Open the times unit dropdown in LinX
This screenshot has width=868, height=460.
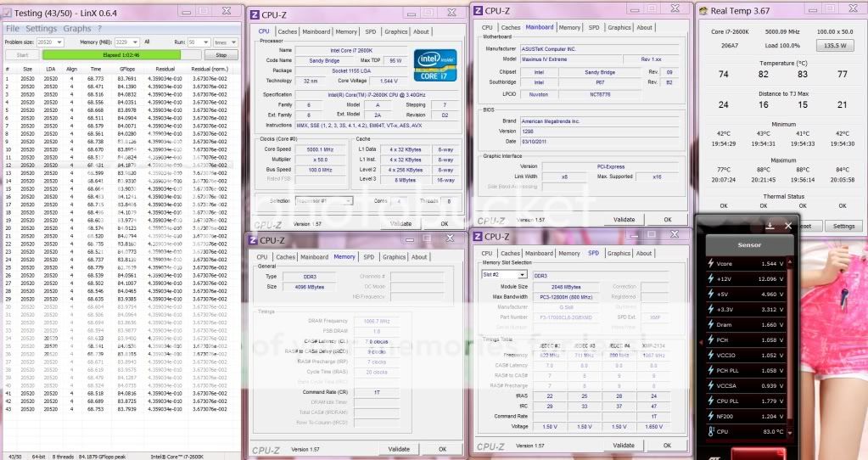coord(224,42)
